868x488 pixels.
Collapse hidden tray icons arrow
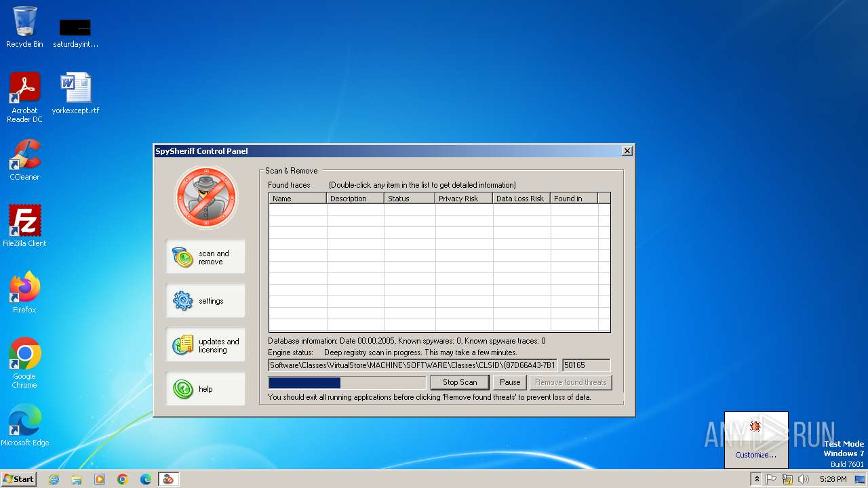[757, 479]
